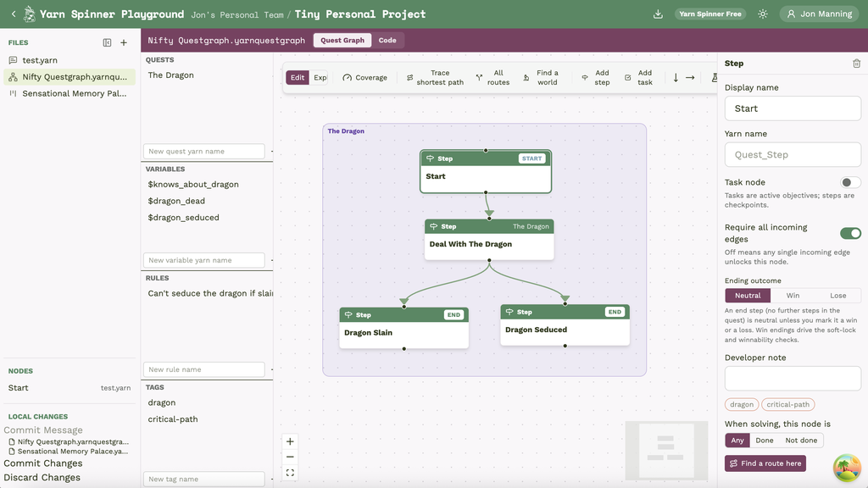Click Trace shortest path
This screenshot has width=868, height=488.
435,77
